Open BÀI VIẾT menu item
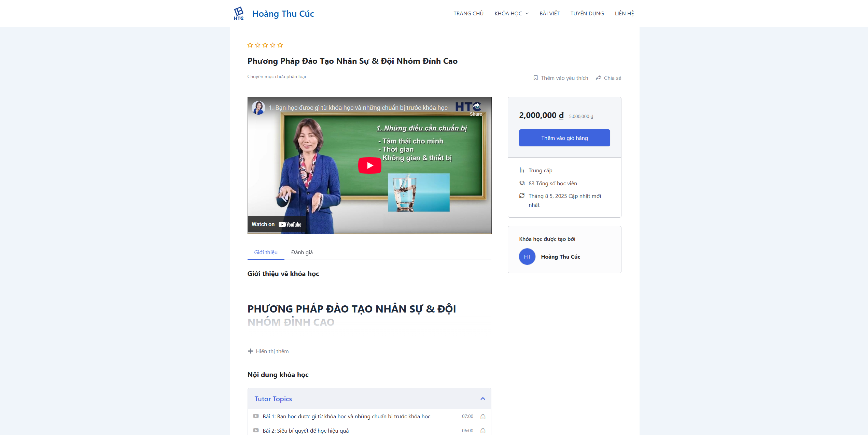868x435 pixels. click(549, 13)
